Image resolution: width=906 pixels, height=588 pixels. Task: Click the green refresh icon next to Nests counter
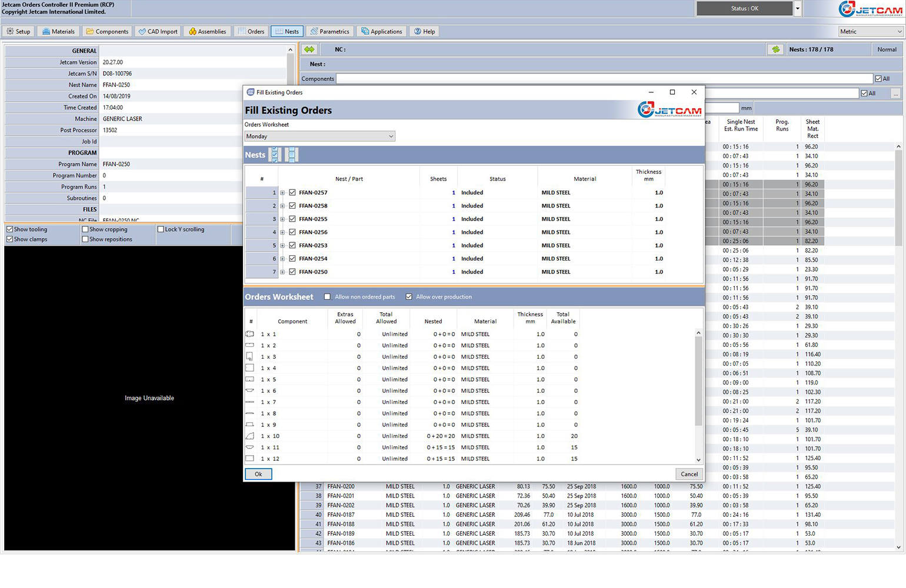tap(775, 49)
